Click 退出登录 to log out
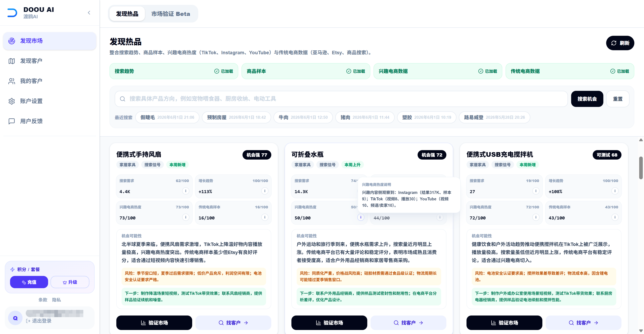The height and width of the screenshot is (334, 644). pyautogui.click(x=39, y=321)
